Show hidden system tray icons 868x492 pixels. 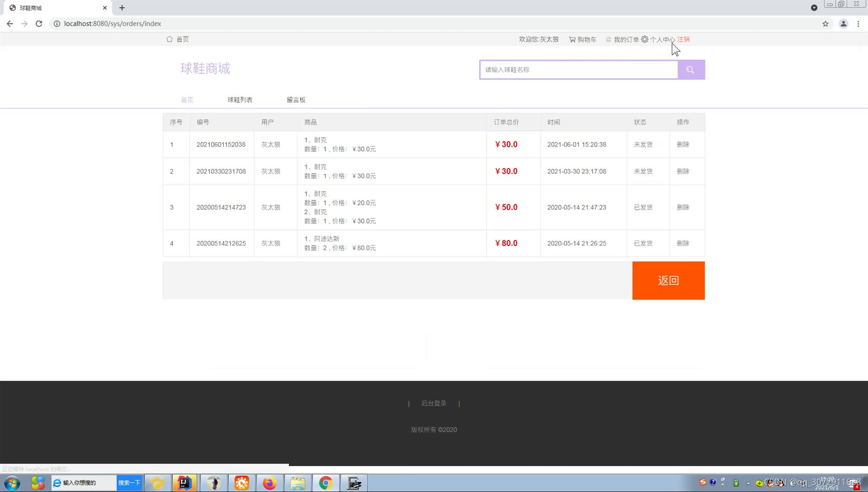(x=748, y=483)
